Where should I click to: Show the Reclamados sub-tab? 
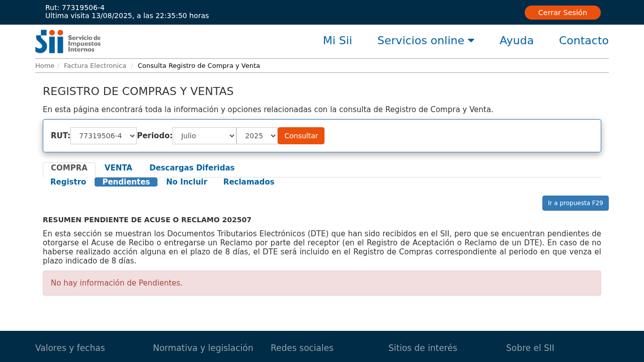click(249, 182)
